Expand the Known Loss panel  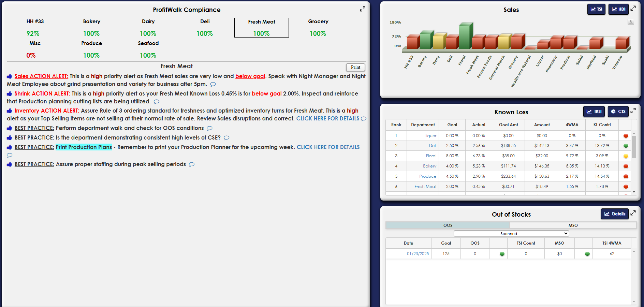tap(633, 111)
